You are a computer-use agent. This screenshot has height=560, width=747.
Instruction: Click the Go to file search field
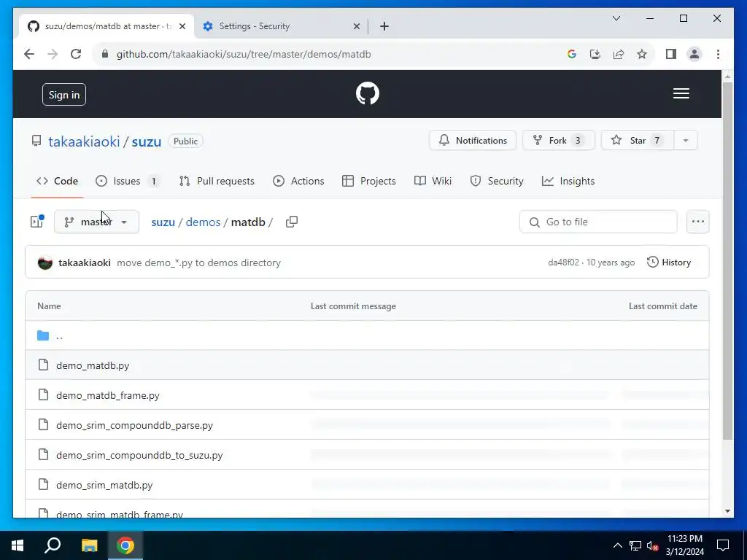pos(598,222)
